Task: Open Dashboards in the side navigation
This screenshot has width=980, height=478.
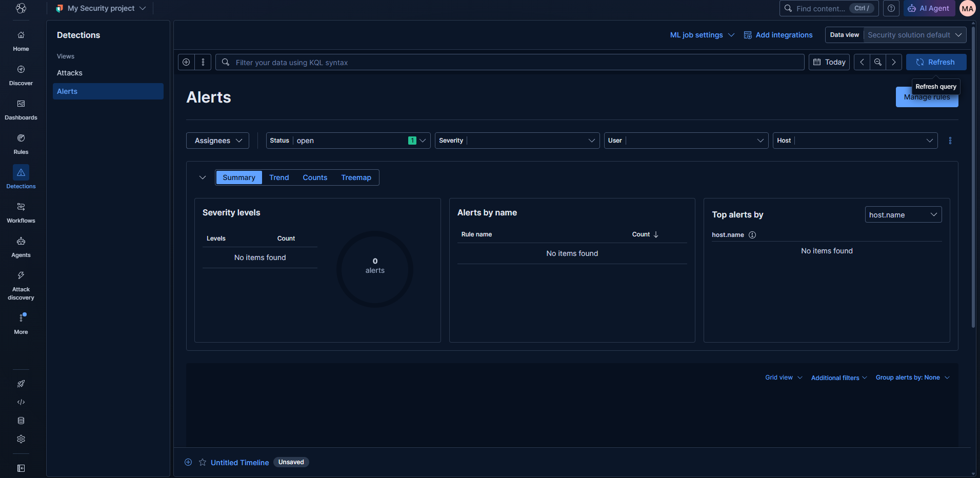Action: (21, 110)
